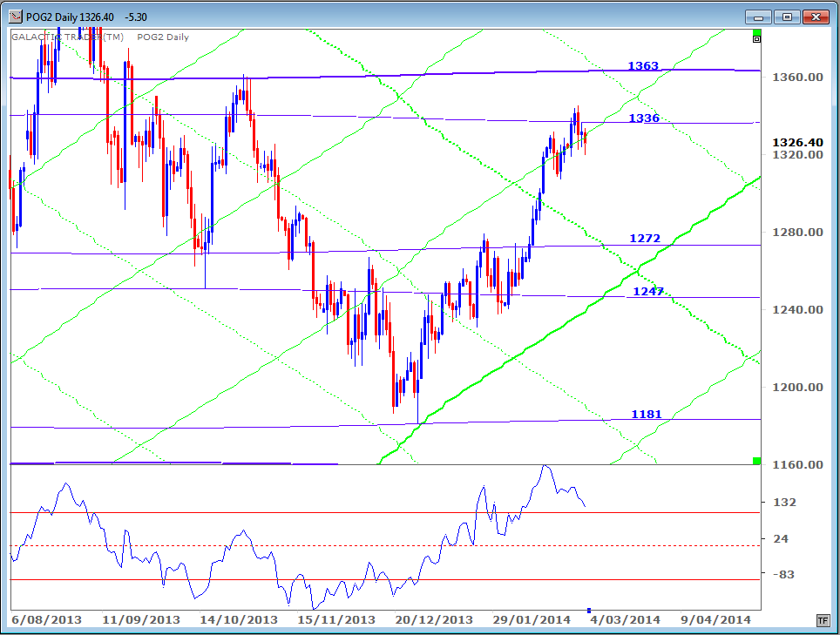Viewport: 840px width, 635px height.
Task: Click the green square near 1160.00 axis
Action: point(757,461)
